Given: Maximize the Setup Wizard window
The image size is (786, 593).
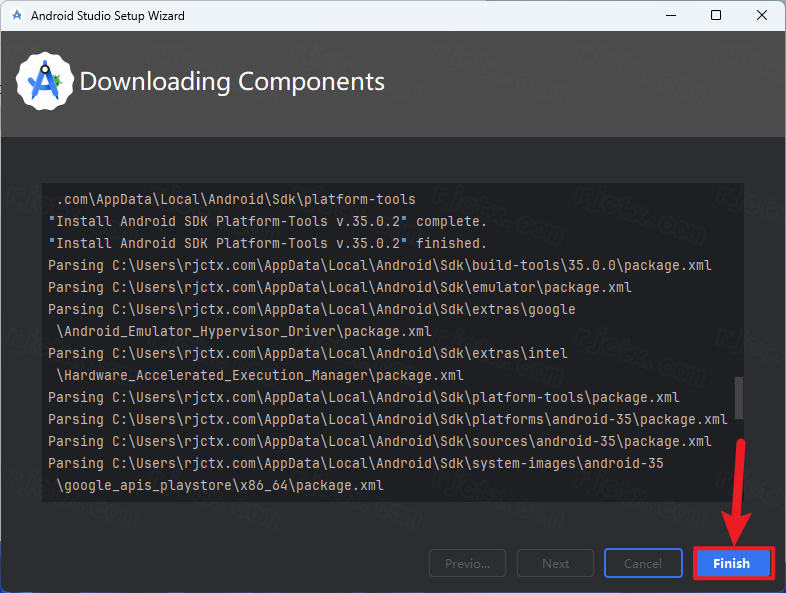Looking at the screenshot, I should pos(716,16).
